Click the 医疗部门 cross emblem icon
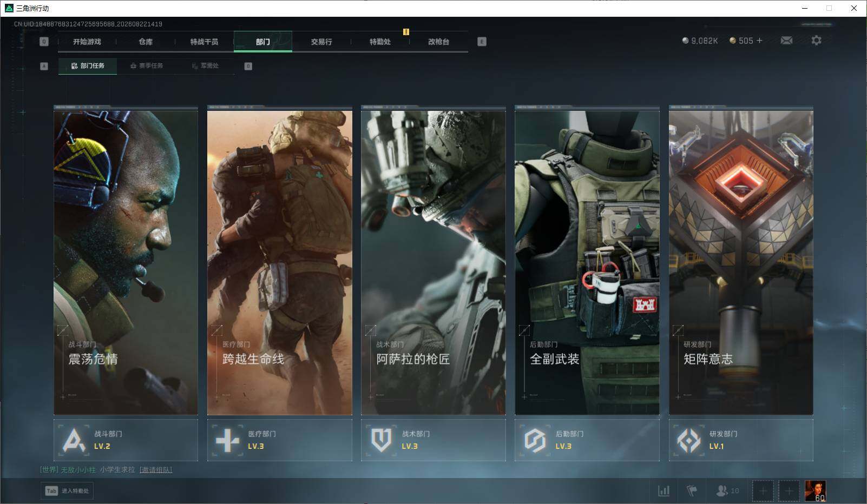Screen dimensions: 867x504 click(x=227, y=440)
